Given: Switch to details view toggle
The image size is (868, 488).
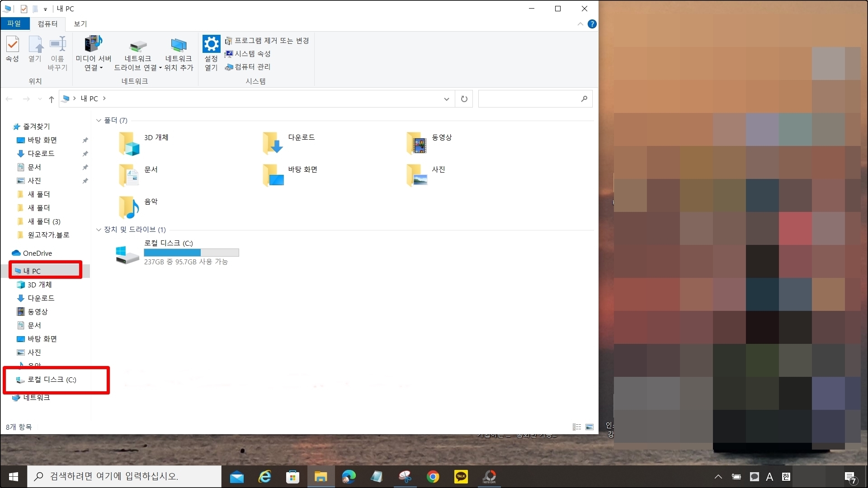Looking at the screenshot, I should (x=577, y=427).
